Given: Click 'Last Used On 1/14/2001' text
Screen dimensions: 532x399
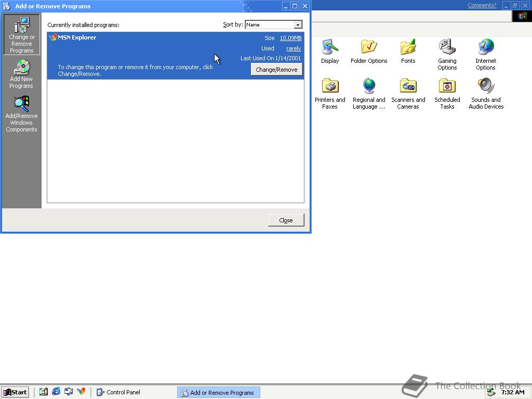Looking at the screenshot, I should tap(270, 58).
